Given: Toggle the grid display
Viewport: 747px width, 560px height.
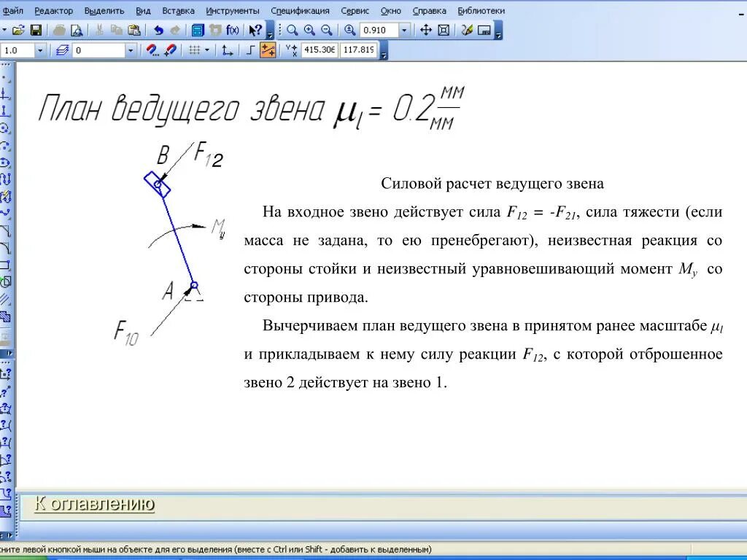Looking at the screenshot, I should (194, 50).
